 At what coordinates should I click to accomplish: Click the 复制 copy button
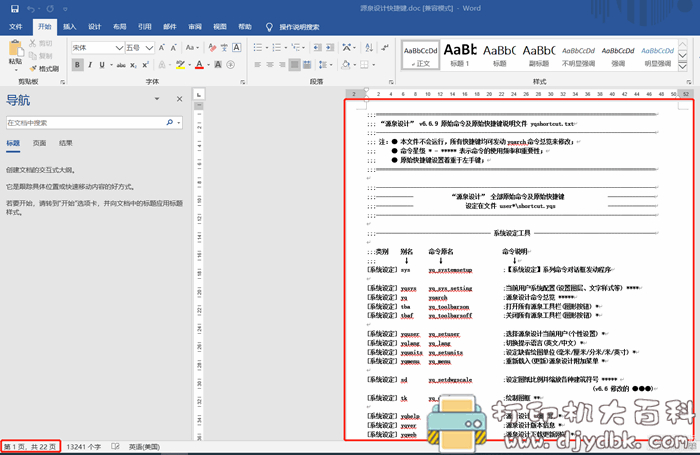point(41,56)
